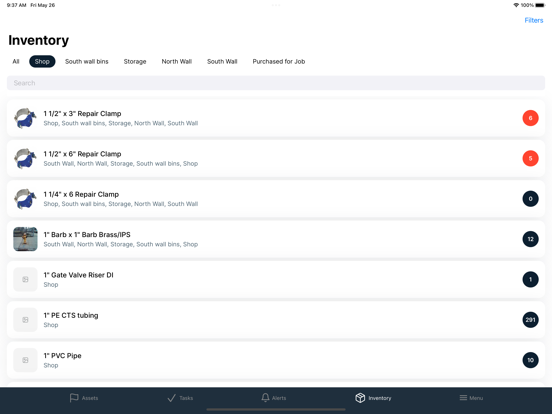Tap Shop location under 1" PE CTS tubing
This screenshot has width=552, height=414.
click(51, 325)
